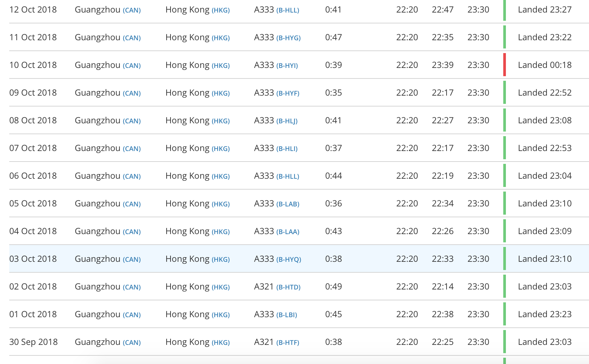Open aircraft registration B-HLI link
589x364 pixels.
tap(287, 149)
